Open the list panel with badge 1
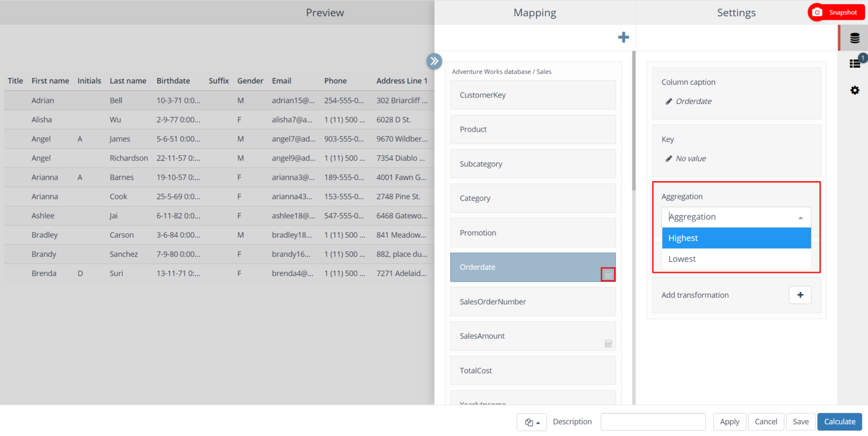The width and height of the screenshot is (868, 436). [x=854, y=64]
